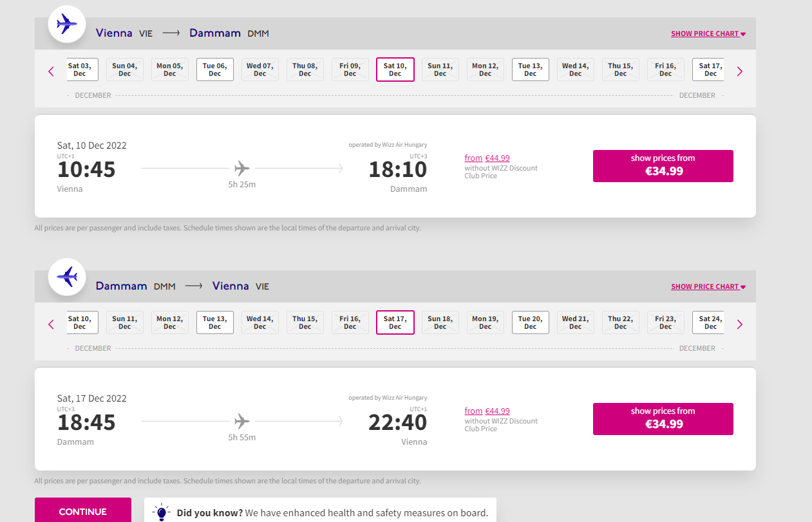Expand outbound Show Price Chart
Screen dimensions: 812x522
708,33
